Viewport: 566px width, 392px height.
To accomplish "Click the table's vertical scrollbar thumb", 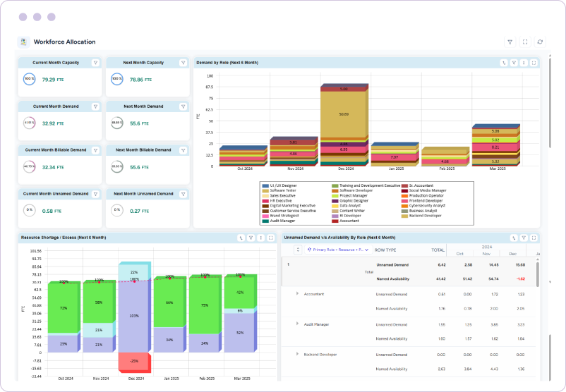I will coord(538,274).
